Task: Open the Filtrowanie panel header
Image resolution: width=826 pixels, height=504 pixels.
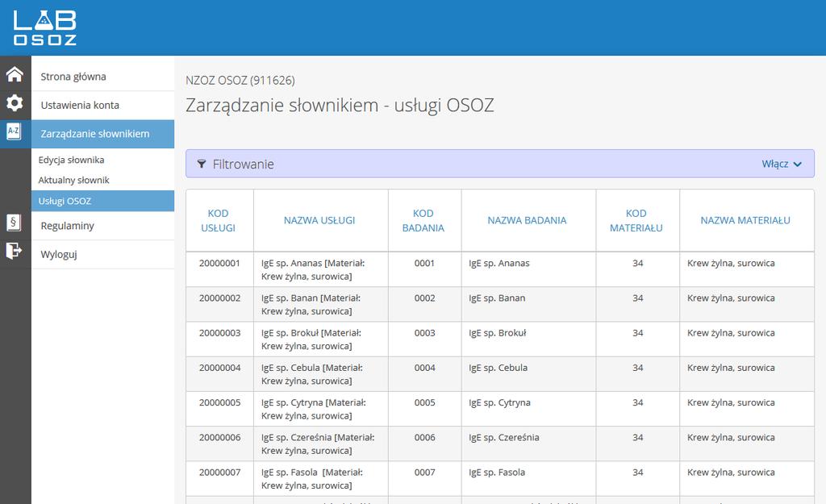Action: (500, 164)
